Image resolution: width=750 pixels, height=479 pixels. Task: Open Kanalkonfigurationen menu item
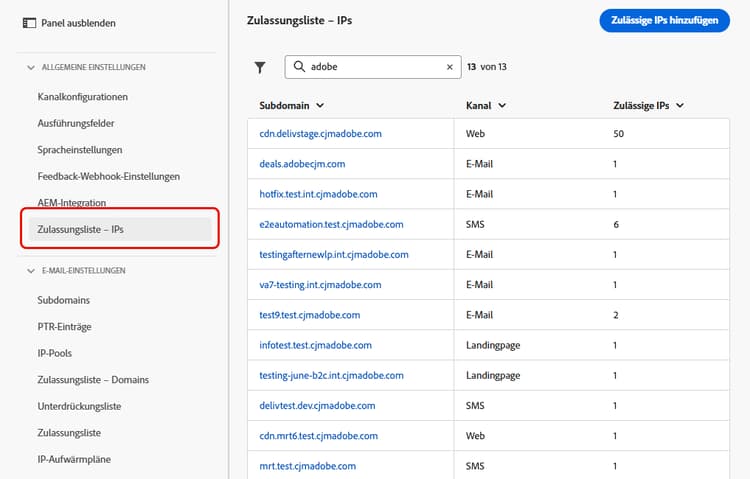click(83, 97)
